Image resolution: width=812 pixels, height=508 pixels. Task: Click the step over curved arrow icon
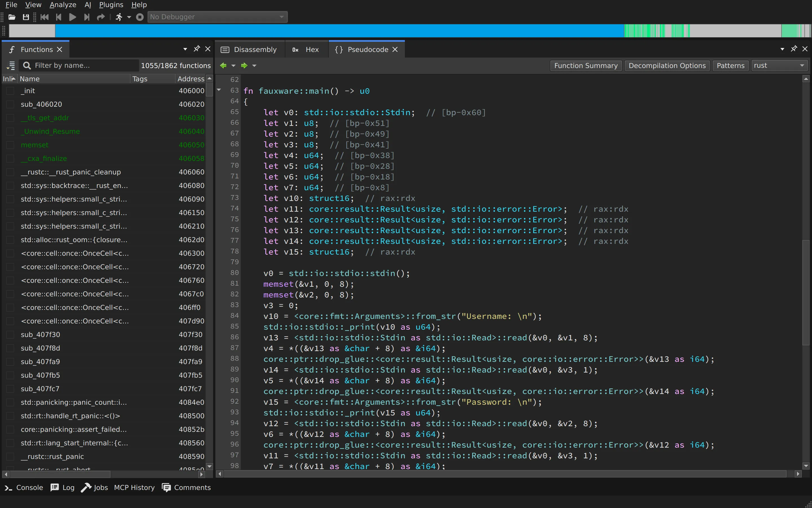pos(101,17)
